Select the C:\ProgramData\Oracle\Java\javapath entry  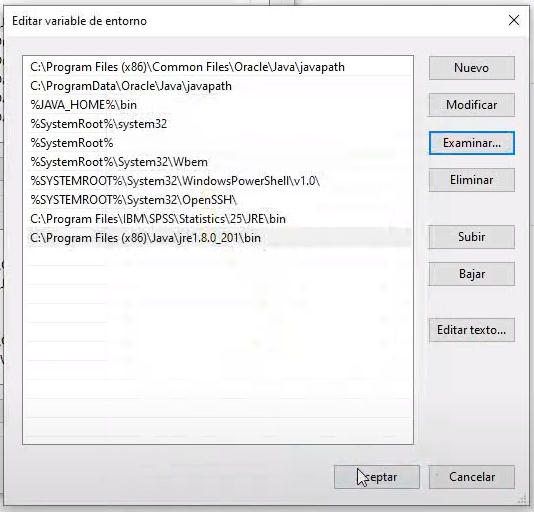click(219, 86)
